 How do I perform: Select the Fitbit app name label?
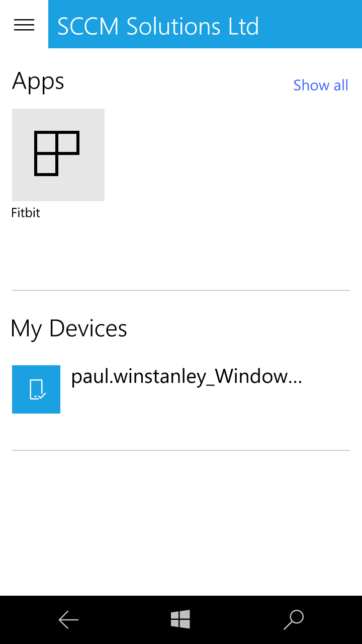(x=26, y=213)
